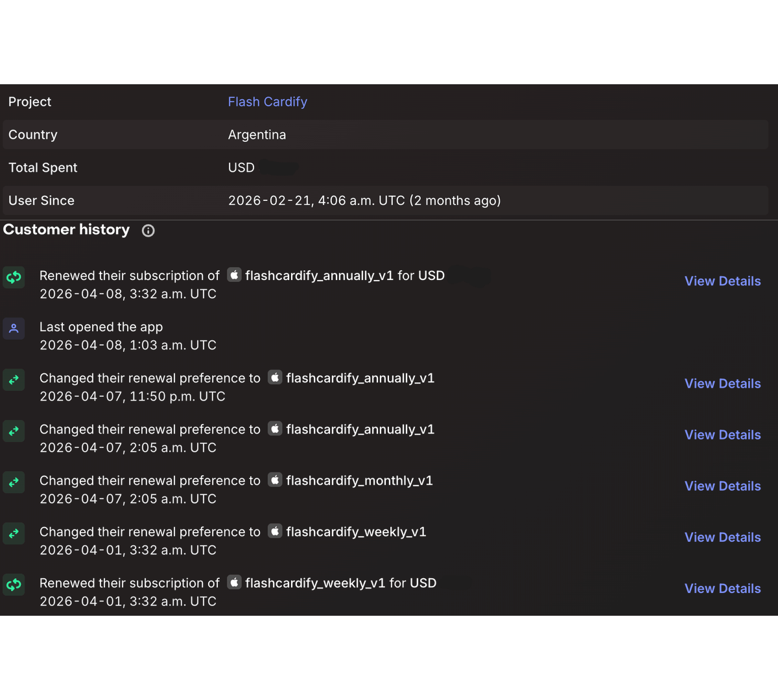Click Apple icon beside flashcardify_monthly_v1
The width and height of the screenshot is (778, 700).
coord(276,480)
